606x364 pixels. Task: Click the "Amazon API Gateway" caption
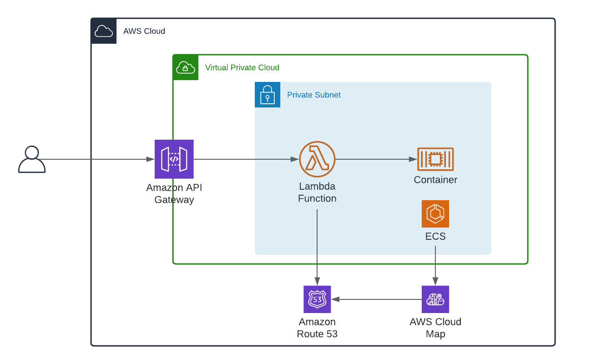tap(174, 193)
